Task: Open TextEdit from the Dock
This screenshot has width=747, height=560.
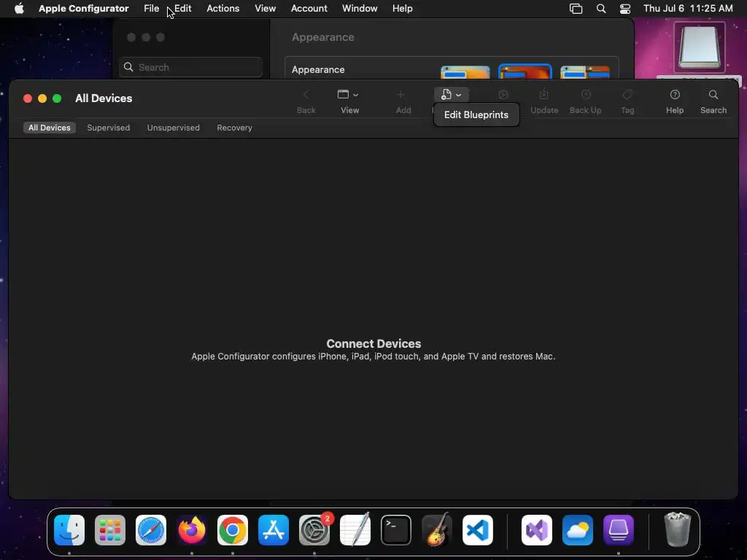Action: 355,530
